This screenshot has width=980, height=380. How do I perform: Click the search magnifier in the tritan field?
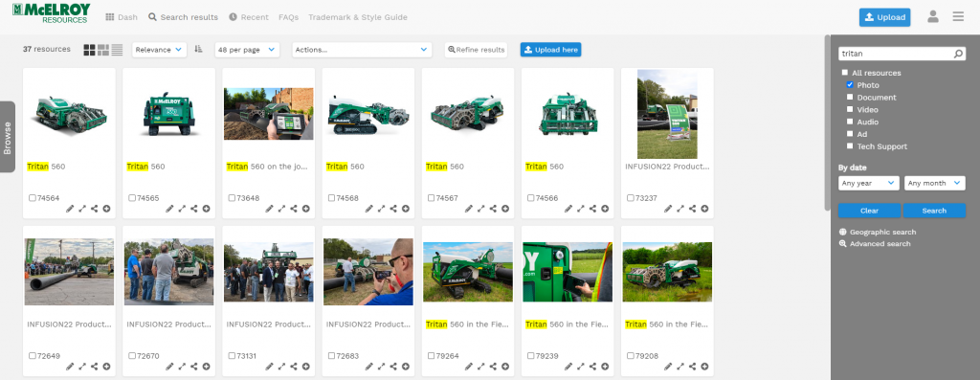click(958, 54)
